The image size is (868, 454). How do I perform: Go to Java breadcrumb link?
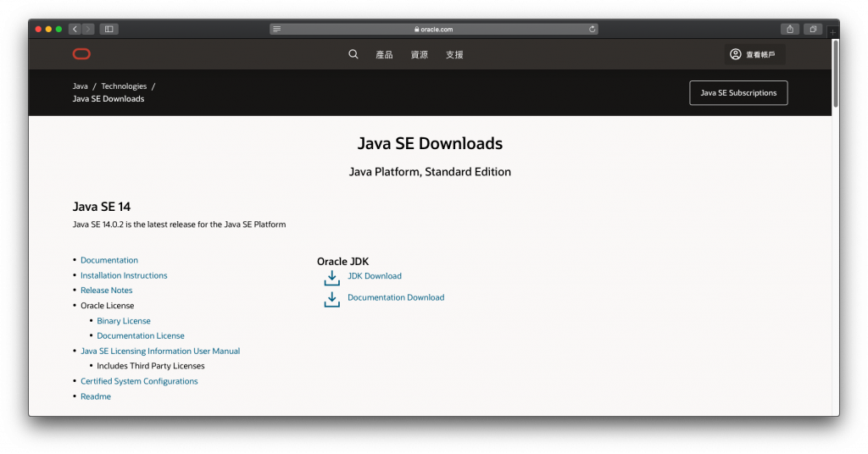81,86
